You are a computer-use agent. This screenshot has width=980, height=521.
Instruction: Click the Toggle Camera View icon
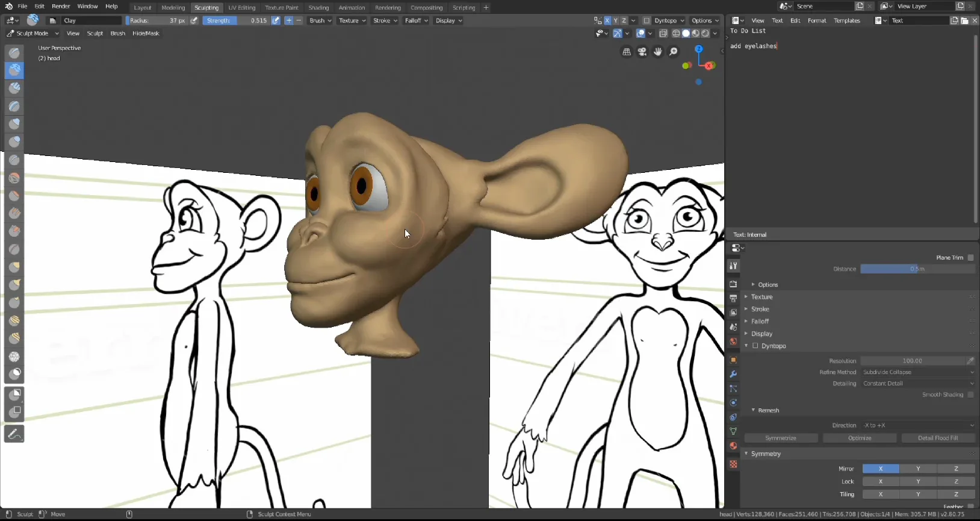coord(642,52)
